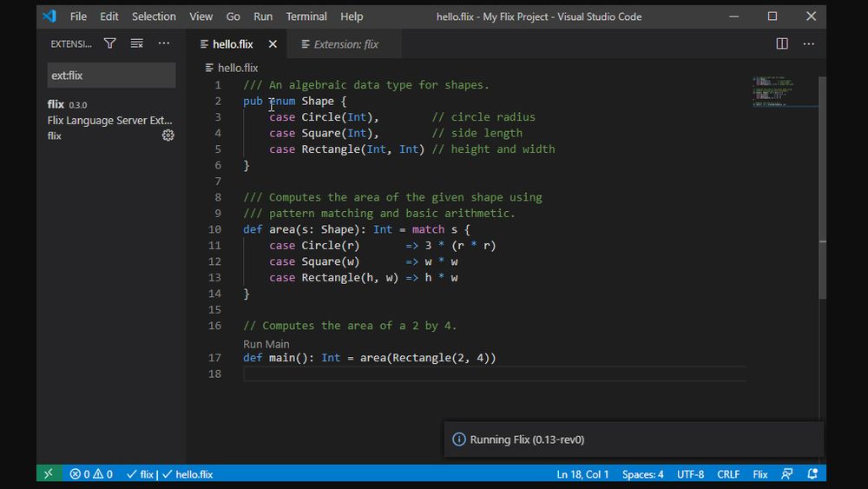Click the Running Flix notification message
868x489 pixels.
point(527,439)
